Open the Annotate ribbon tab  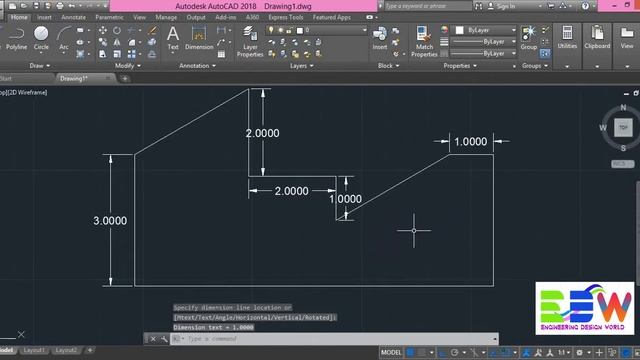(73, 17)
